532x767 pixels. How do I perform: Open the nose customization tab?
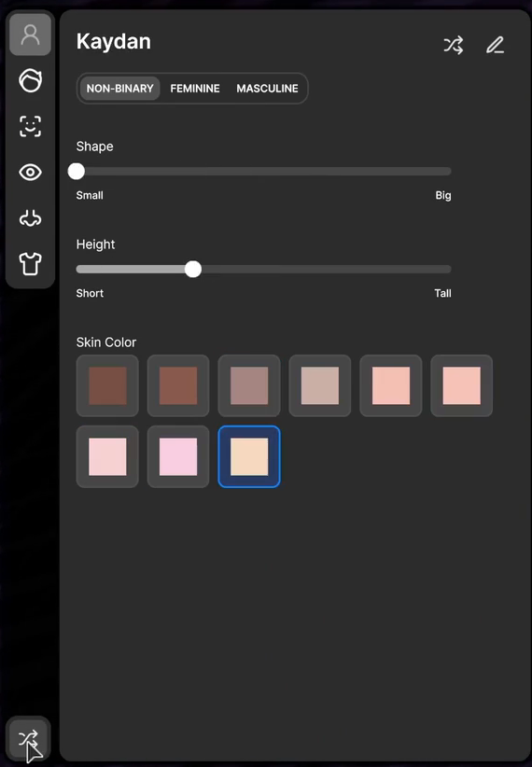pos(31,218)
